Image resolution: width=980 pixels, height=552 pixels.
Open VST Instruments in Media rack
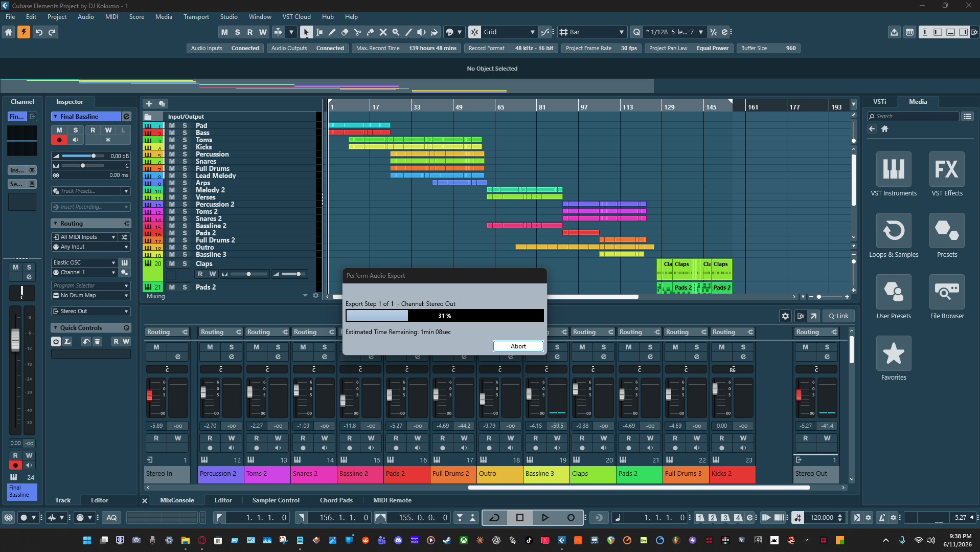point(894,174)
